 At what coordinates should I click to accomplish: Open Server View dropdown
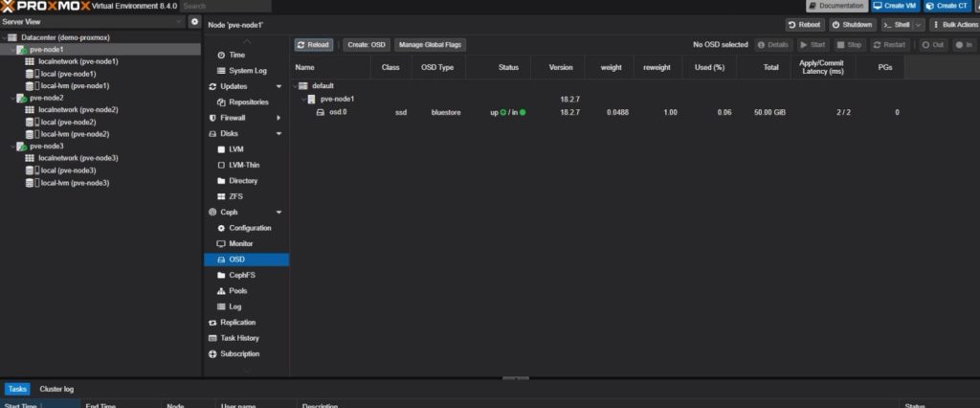point(179,22)
